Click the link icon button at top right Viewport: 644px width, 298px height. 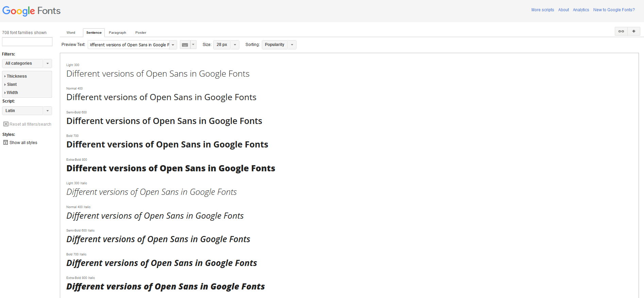pos(621,31)
